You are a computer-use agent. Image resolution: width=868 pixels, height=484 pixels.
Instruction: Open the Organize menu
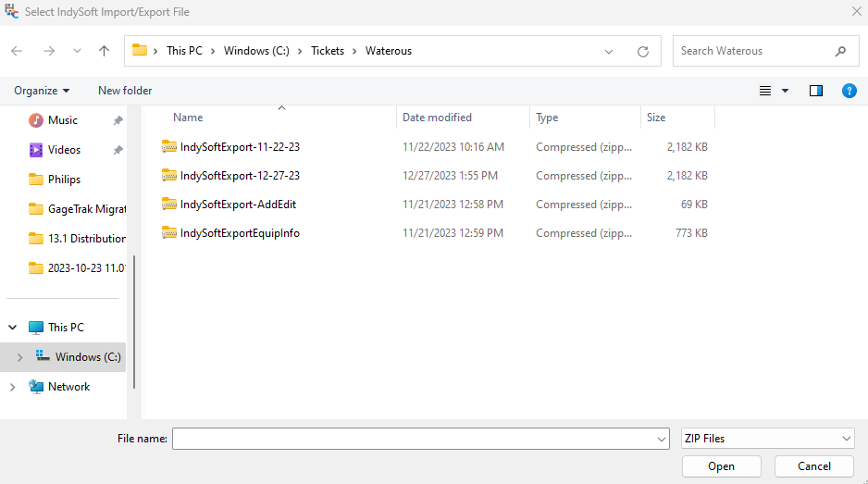(42, 91)
